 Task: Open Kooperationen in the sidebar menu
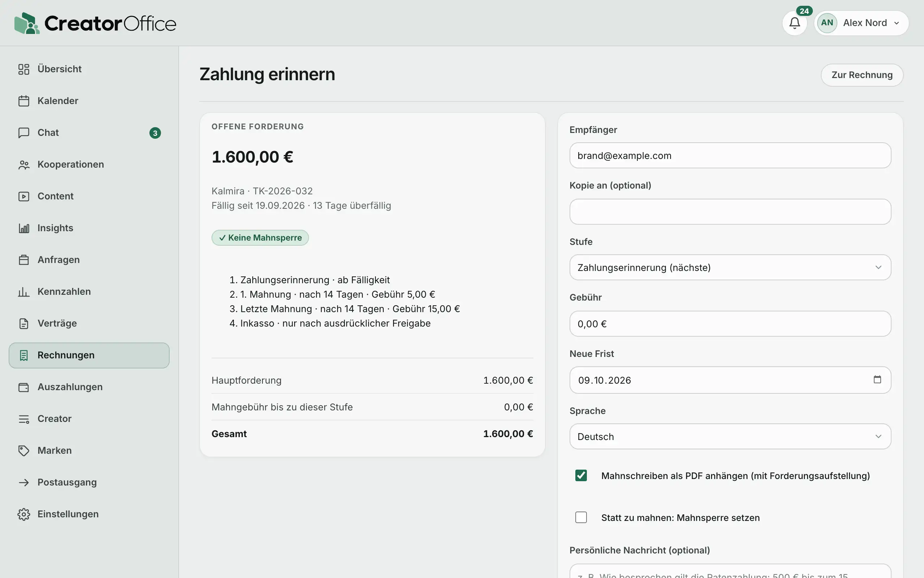pos(89,164)
